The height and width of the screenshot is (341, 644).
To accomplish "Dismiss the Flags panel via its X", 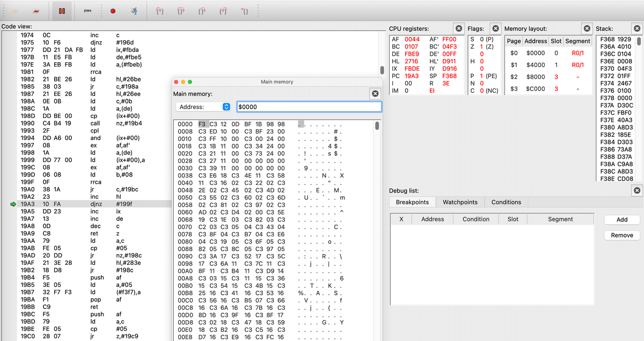I will [495, 28].
